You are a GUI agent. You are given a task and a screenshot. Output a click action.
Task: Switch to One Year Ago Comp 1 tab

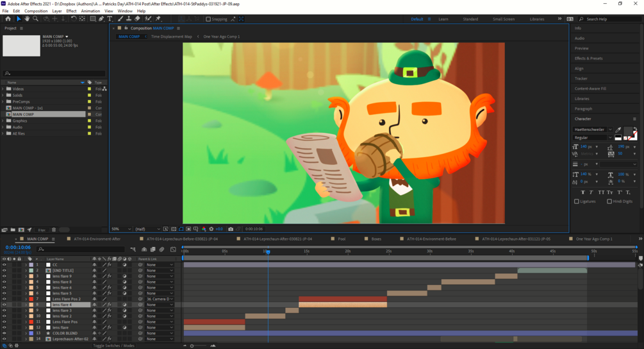point(594,239)
